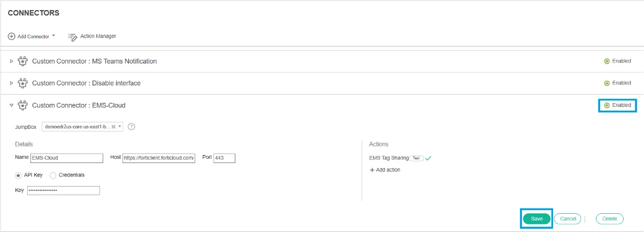
Task: Click the MS Teams Notification connector icon
Action: tap(22, 61)
